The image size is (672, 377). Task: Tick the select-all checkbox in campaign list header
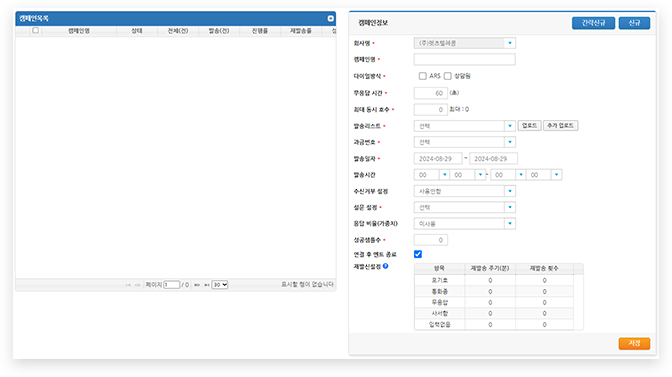point(36,30)
